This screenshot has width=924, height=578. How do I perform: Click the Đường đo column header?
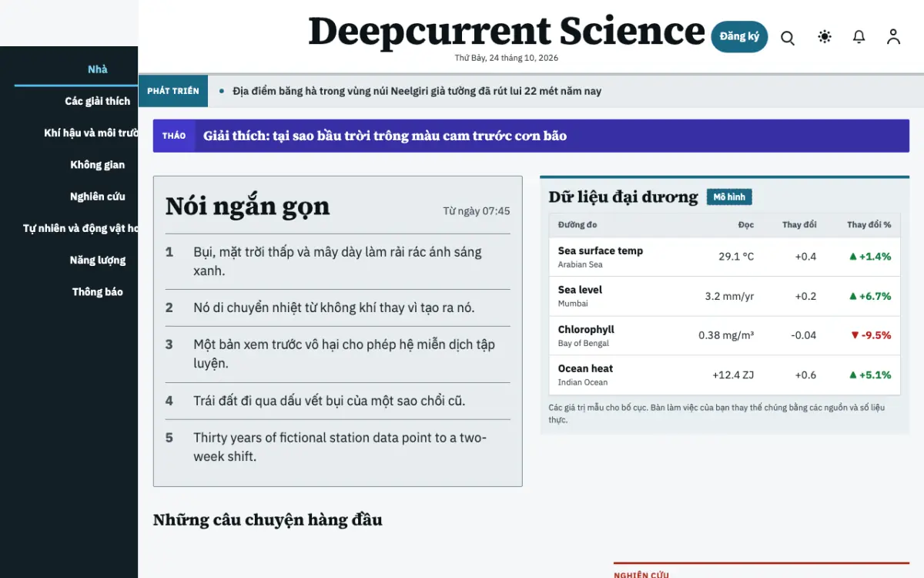click(x=577, y=225)
